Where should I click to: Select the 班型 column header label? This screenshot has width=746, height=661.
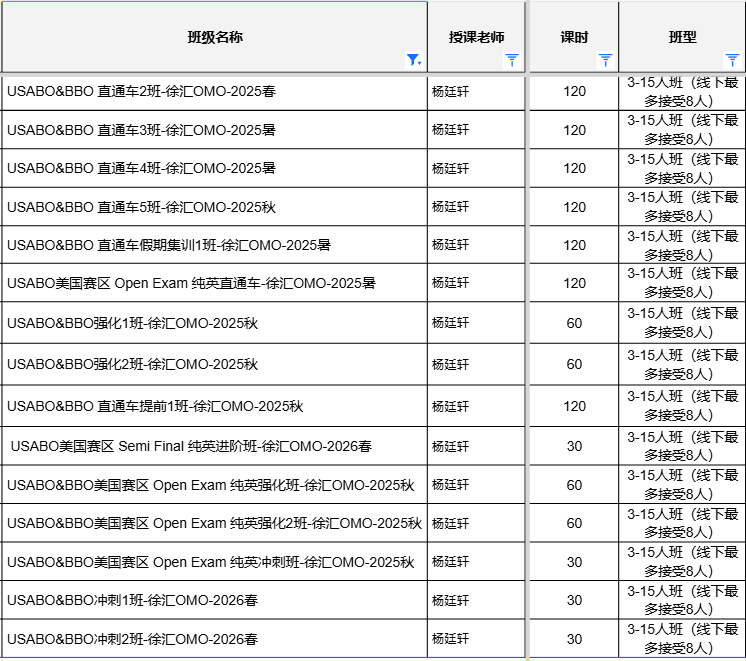(682, 37)
